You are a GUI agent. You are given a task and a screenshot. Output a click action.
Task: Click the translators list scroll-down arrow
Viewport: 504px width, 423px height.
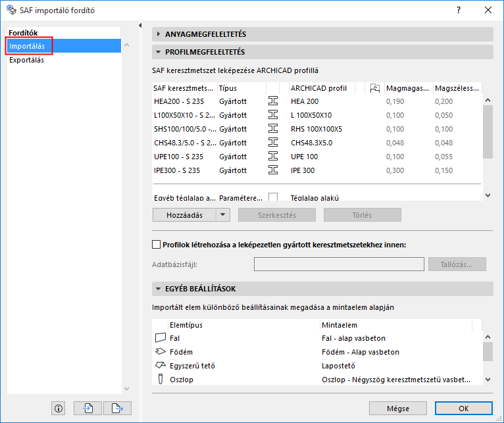tap(126, 388)
